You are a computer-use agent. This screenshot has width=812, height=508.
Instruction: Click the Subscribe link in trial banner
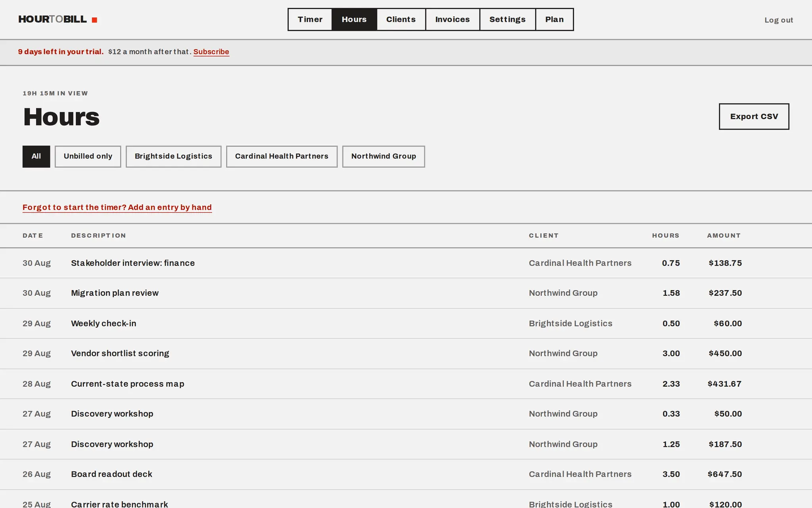(211, 52)
